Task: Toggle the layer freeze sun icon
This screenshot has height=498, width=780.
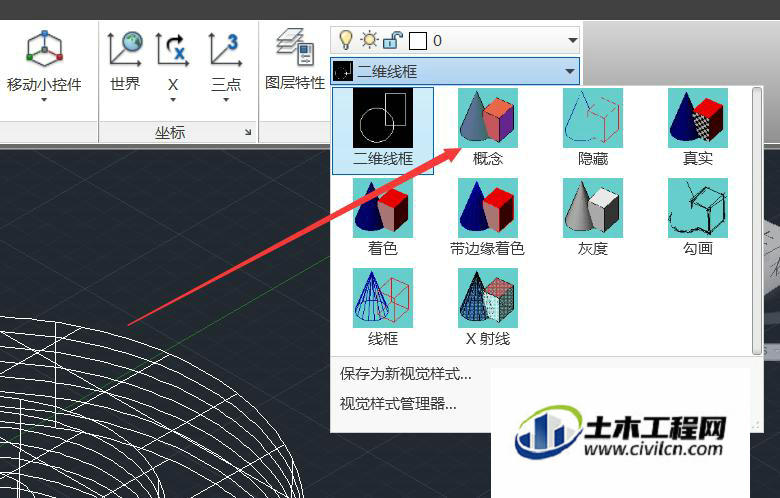Action: 369,40
